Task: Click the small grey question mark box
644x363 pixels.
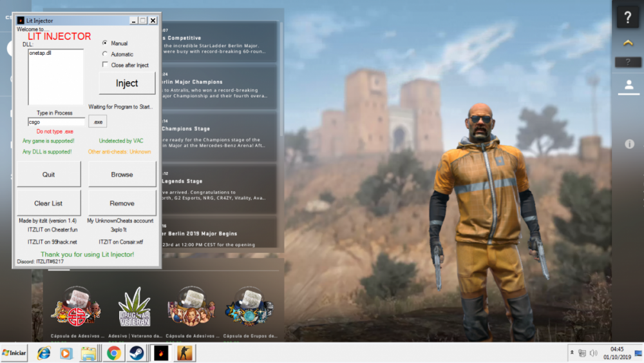Action: [x=627, y=62]
